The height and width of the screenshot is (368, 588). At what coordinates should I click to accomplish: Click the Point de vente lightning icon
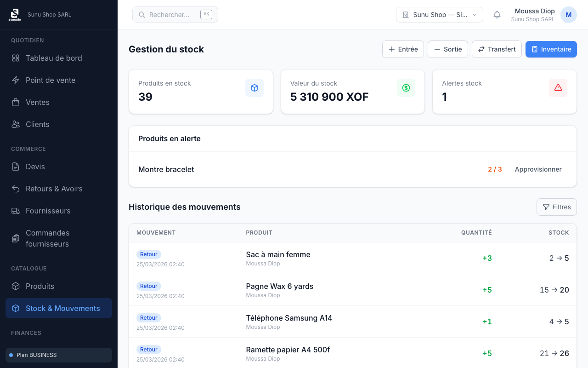coord(16,80)
